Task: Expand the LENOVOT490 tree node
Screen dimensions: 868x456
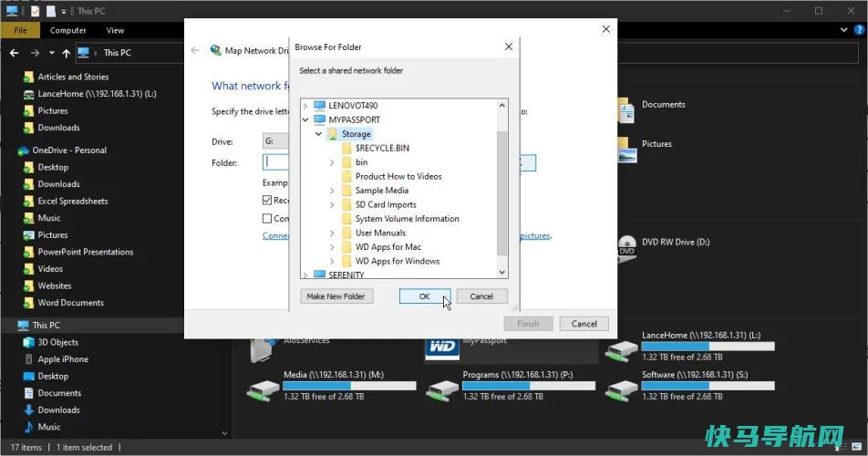Action: [x=305, y=105]
